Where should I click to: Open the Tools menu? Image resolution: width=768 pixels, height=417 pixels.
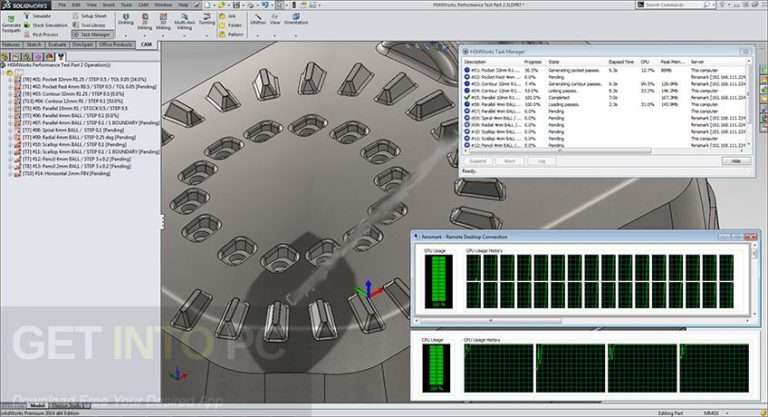pos(126,5)
